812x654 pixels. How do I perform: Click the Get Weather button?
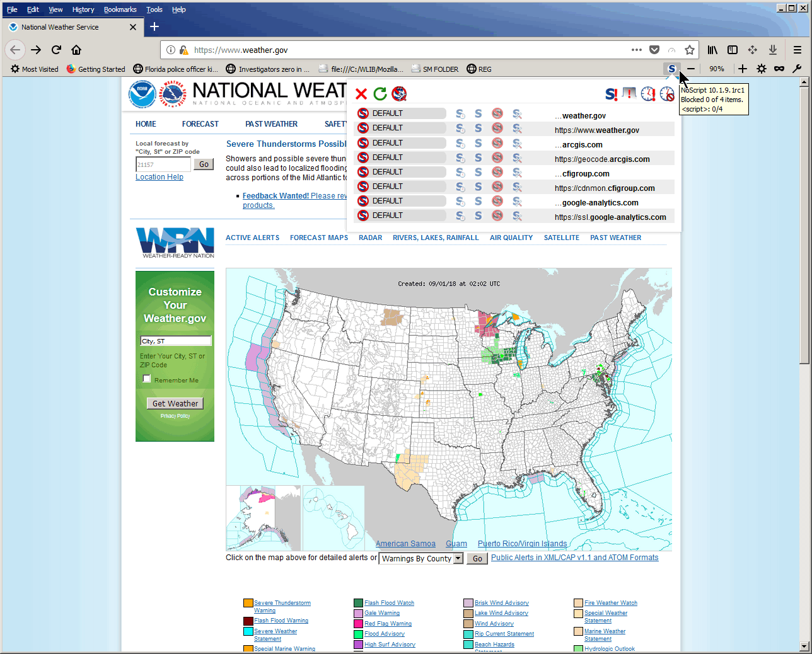click(x=175, y=403)
